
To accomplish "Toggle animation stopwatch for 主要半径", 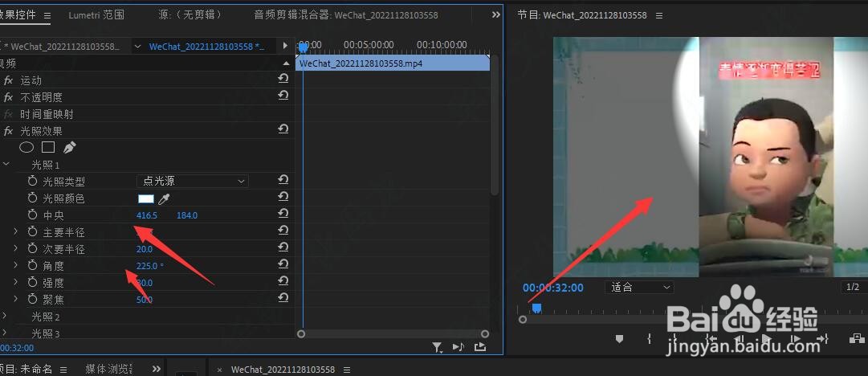I will coord(32,232).
